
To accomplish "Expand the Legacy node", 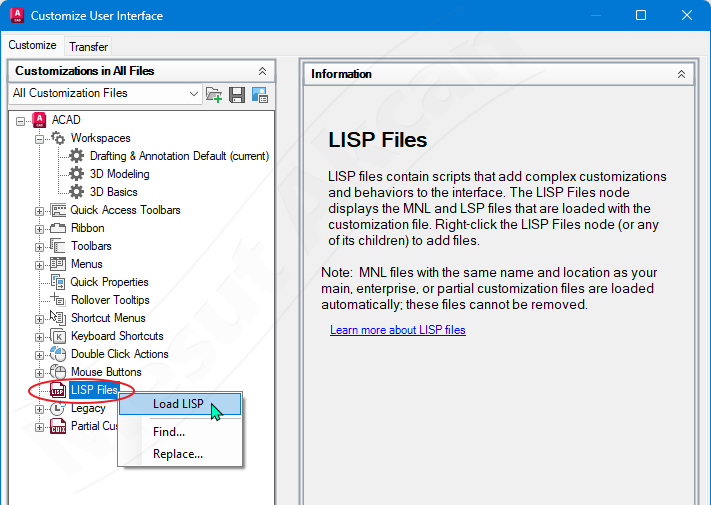I will pyautogui.click(x=39, y=409).
